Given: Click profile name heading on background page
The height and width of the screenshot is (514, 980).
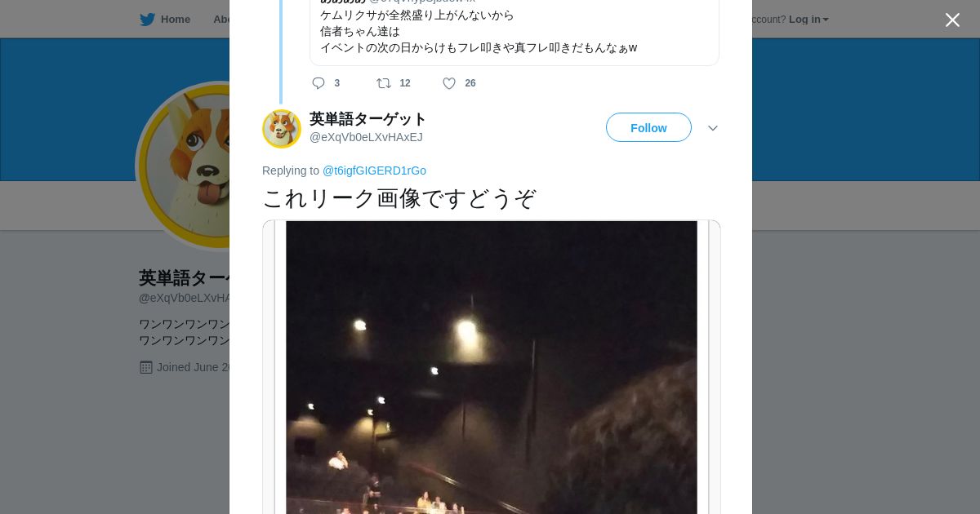Looking at the screenshot, I should point(185,278).
